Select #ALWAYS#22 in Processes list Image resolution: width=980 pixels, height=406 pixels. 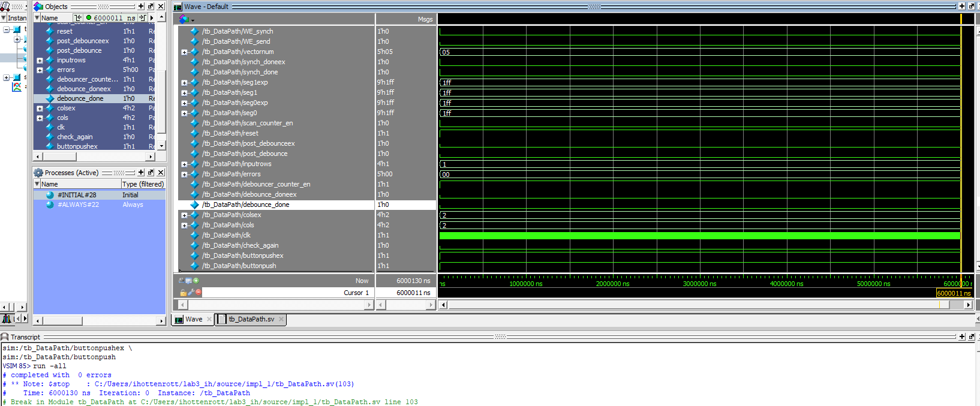click(x=78, y=204)
